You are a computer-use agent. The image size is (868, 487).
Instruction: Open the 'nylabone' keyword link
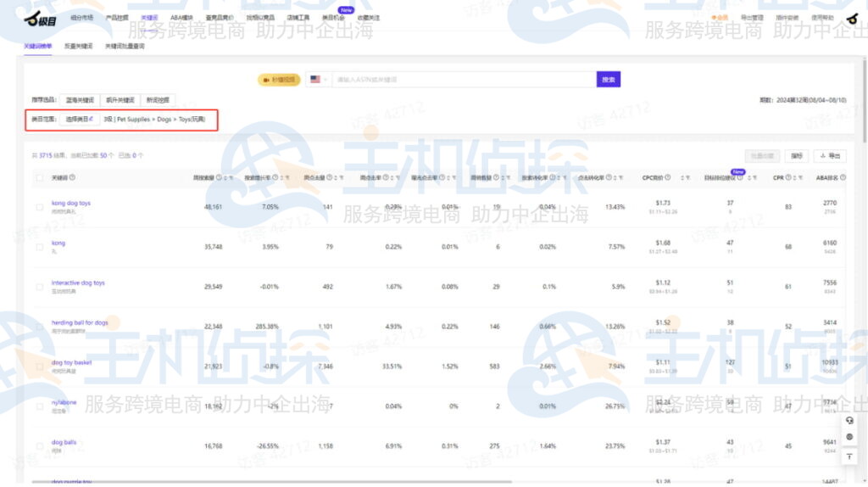(x=64, y=403)
